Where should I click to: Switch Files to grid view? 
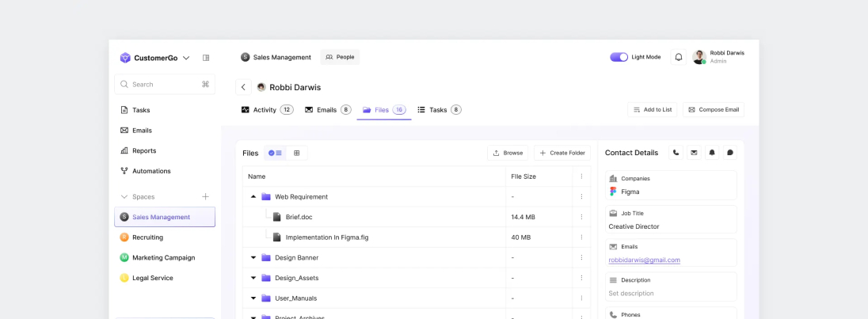click(x=297, y=153)
